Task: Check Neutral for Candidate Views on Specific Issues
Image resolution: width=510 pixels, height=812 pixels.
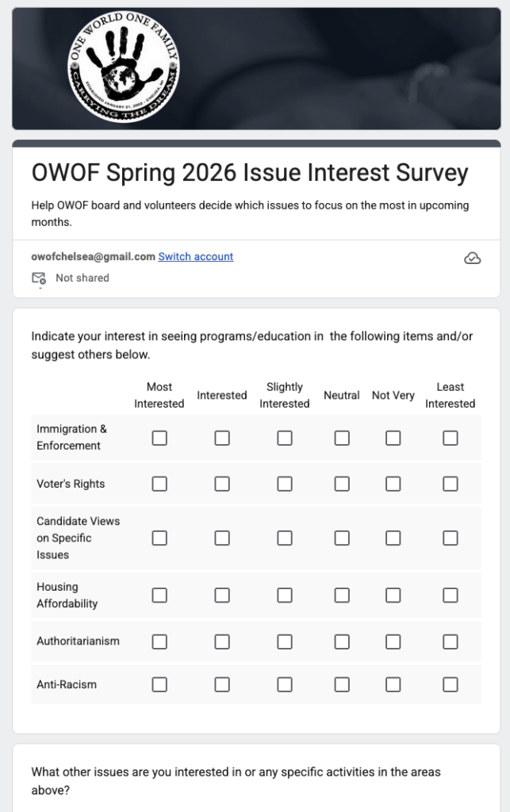Action: click(x=342, y=538)
